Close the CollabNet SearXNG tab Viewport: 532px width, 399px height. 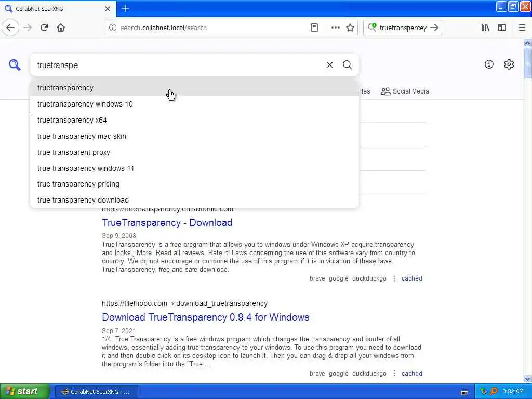coord(108,9)
